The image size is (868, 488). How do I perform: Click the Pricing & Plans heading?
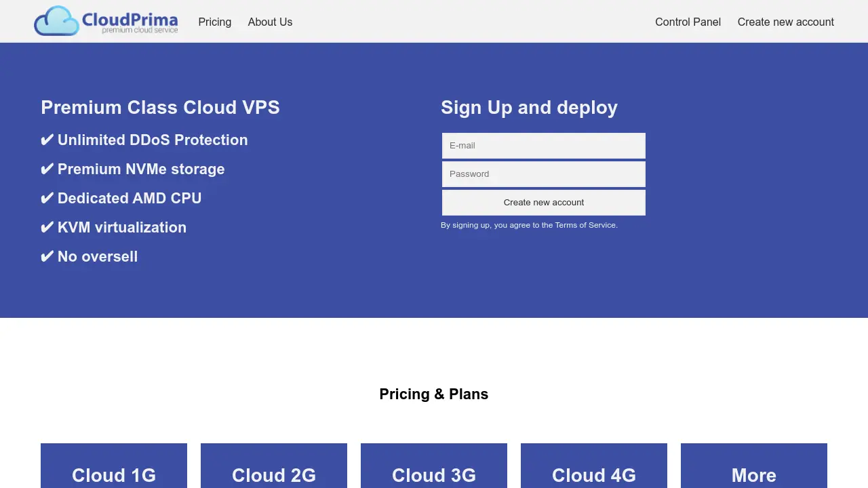pyautogui.click(x=433, y=394)
